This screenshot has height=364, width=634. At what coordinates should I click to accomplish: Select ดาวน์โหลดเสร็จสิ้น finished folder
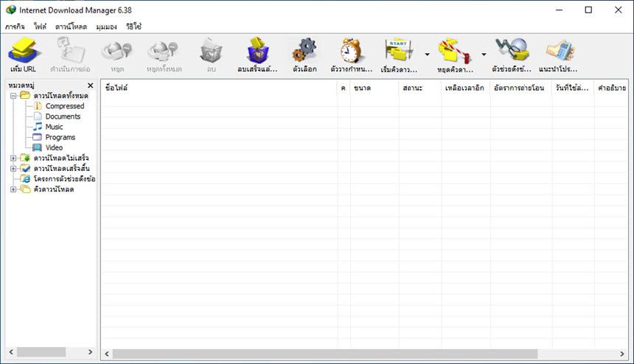pos(61,169)
